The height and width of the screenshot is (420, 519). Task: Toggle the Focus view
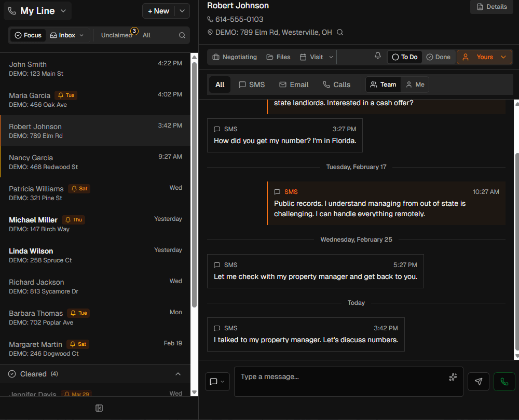point(28,35)
